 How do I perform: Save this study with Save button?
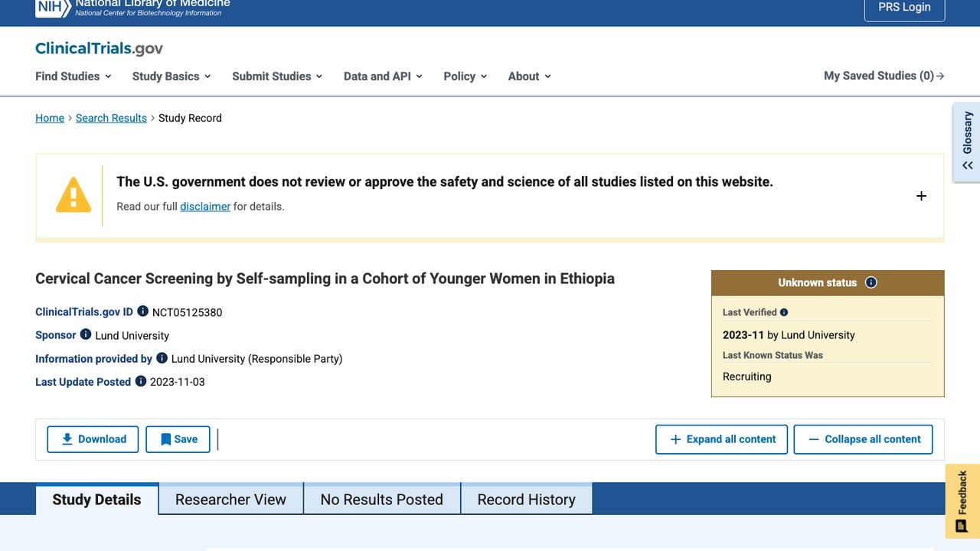(178, 439)
